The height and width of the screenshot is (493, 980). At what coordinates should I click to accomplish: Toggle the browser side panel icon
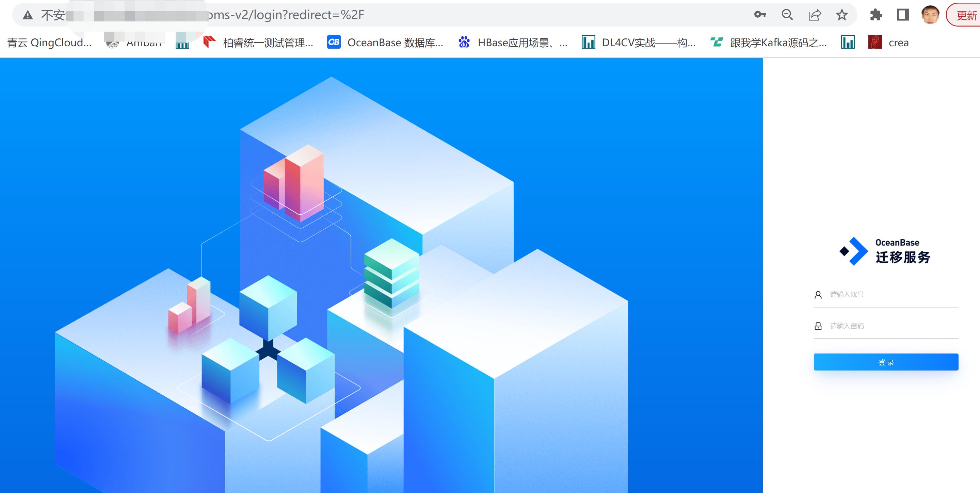coord(903,15)
